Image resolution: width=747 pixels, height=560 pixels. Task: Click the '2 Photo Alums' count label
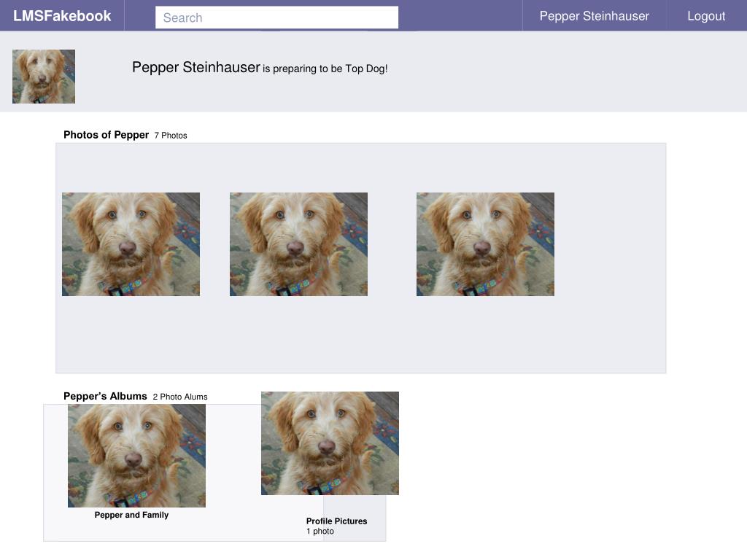click(180, 397)
